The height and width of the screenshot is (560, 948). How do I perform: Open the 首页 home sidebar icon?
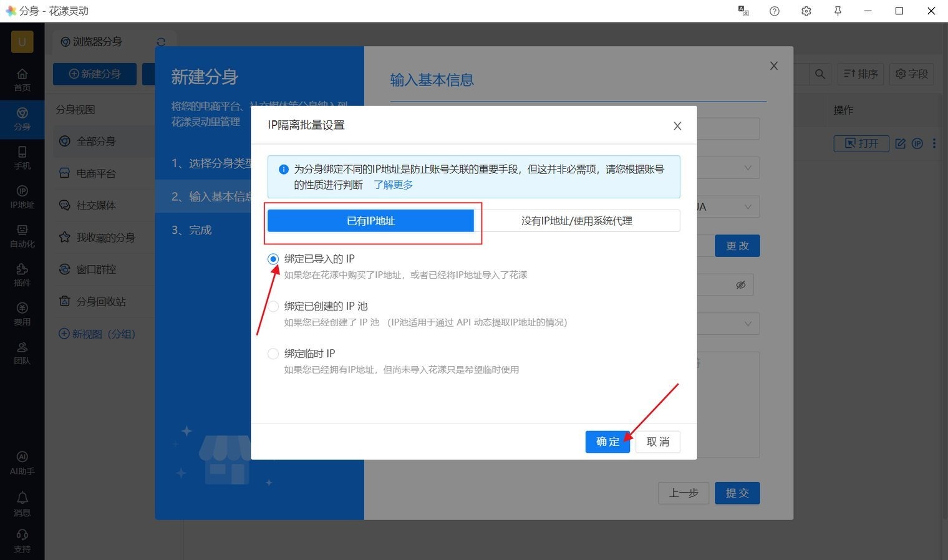[x=22, y=79]
